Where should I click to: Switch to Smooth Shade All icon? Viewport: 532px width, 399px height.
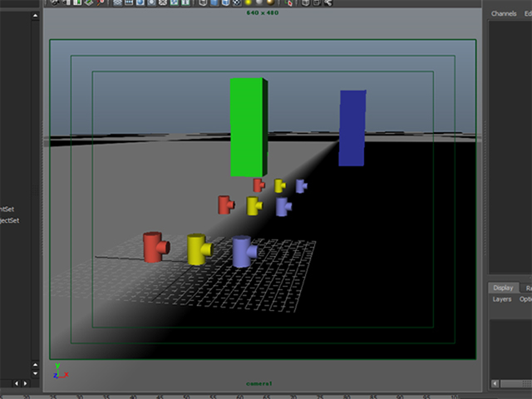point(214,2)
